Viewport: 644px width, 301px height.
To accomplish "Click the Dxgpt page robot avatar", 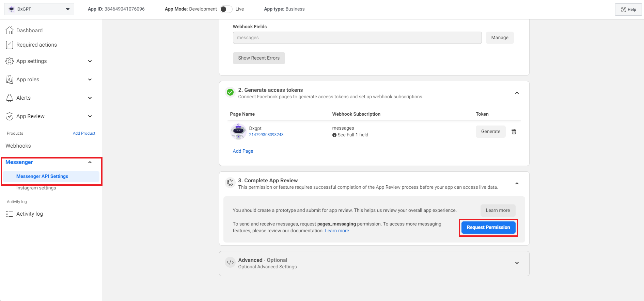I will pos(238,131).
